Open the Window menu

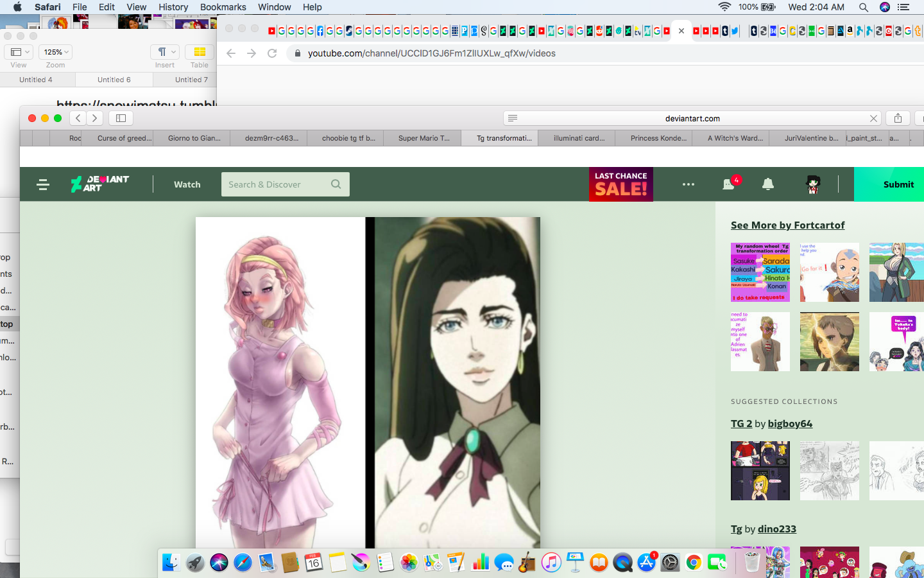coord(275,7)
